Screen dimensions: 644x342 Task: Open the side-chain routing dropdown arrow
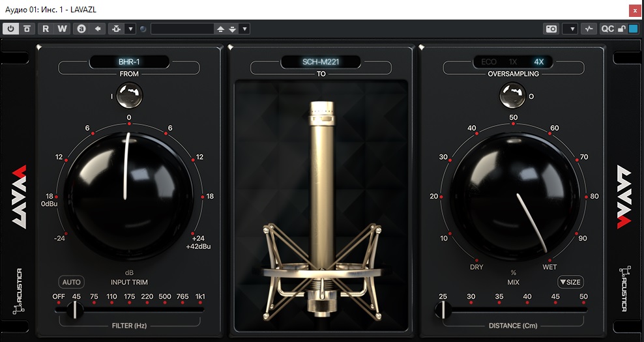[x=130, y=29]
